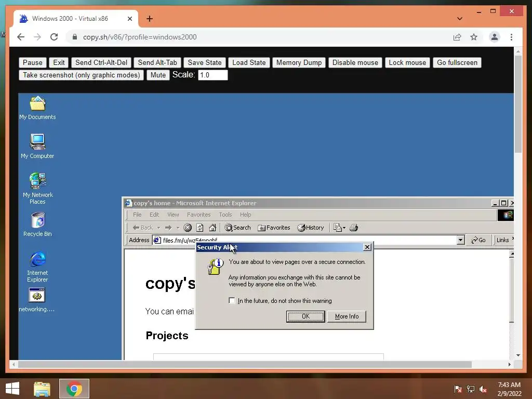Open My Computer desktop icon
The width and height of the screenshot is (532, 399).
tap(37, 146)
